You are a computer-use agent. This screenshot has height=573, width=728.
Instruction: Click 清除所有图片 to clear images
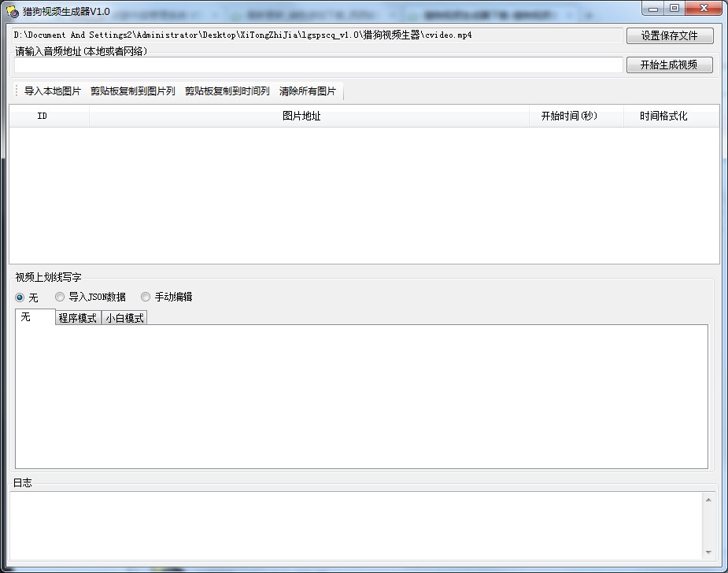308,91
